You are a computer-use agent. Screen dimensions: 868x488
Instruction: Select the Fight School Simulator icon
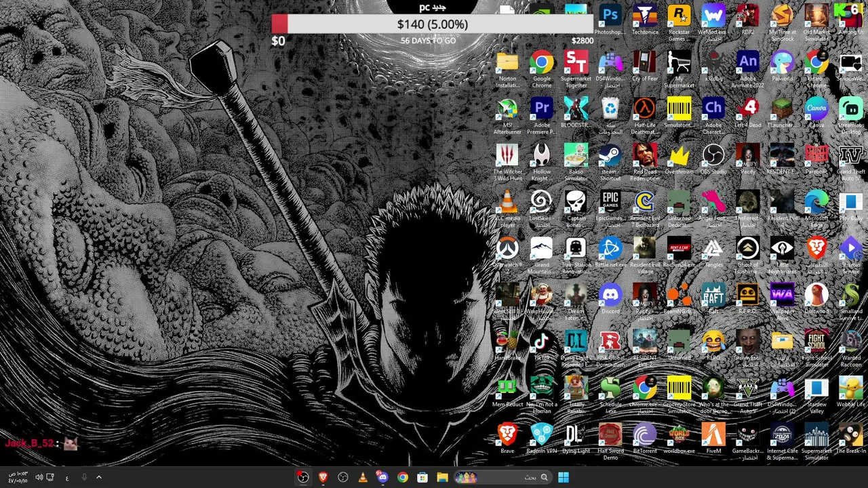coord(816,350)
